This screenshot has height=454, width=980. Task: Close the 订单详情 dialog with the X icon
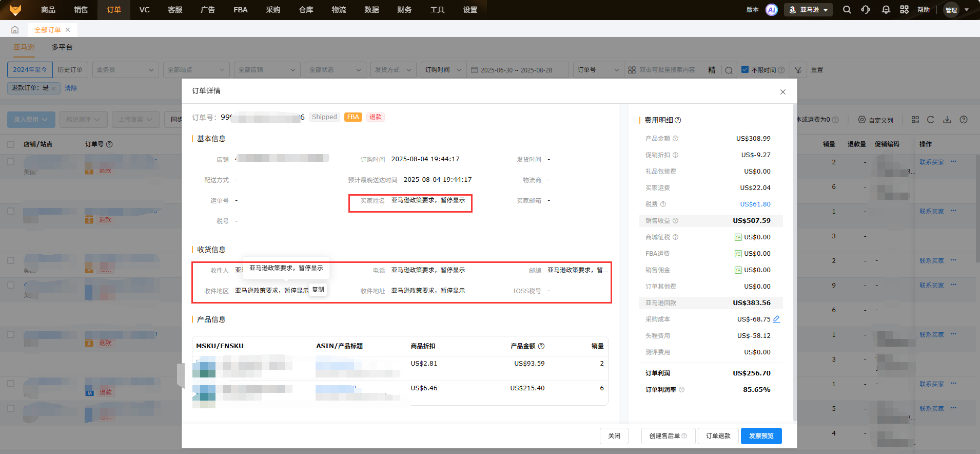coord(783,92)
